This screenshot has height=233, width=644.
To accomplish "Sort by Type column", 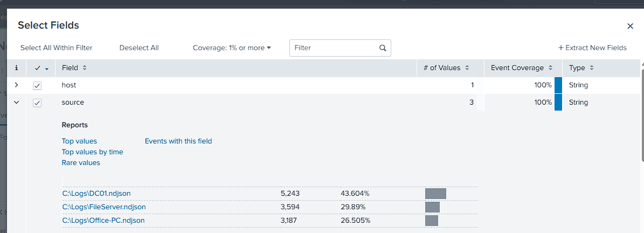I will (x=592, y=68).
